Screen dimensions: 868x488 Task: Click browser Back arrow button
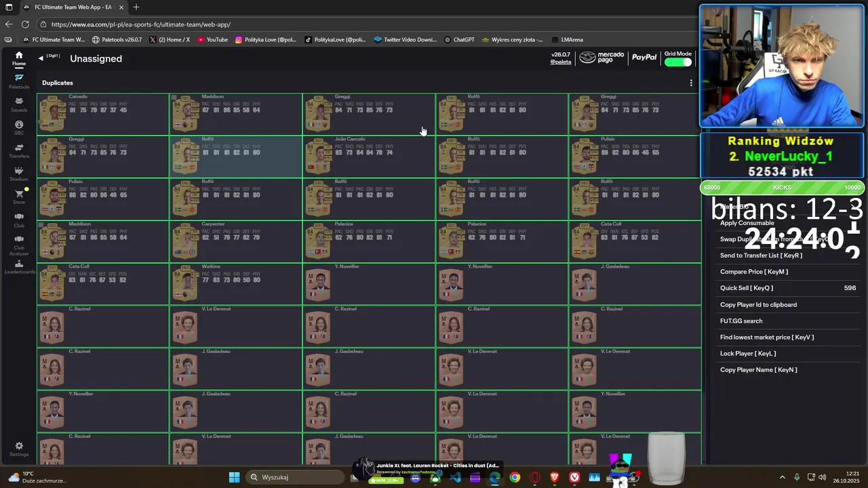[x=9, y=24]
